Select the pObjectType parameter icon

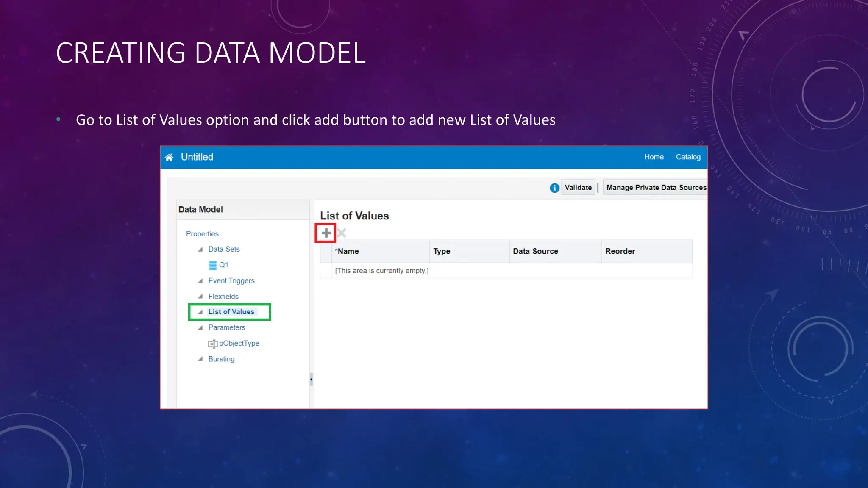pos(213,344)
